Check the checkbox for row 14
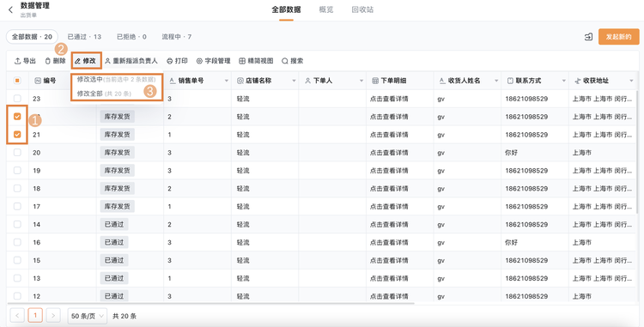The image size is (644, 327). pos(17,224)
